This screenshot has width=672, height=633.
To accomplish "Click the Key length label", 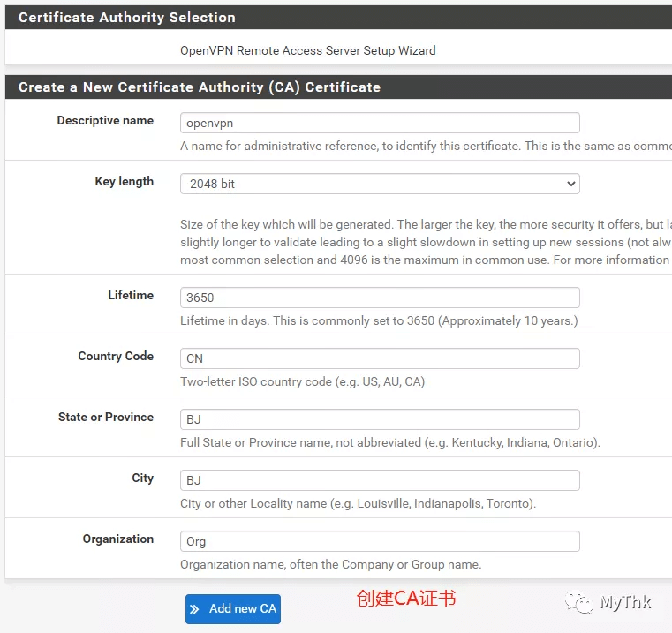I will pyautogui.click(x=125, y=181).
